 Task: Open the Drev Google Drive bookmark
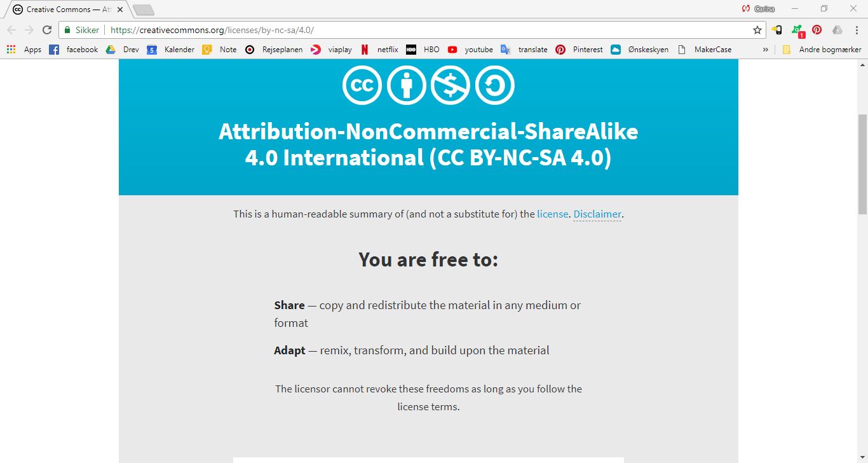point(122,50)
